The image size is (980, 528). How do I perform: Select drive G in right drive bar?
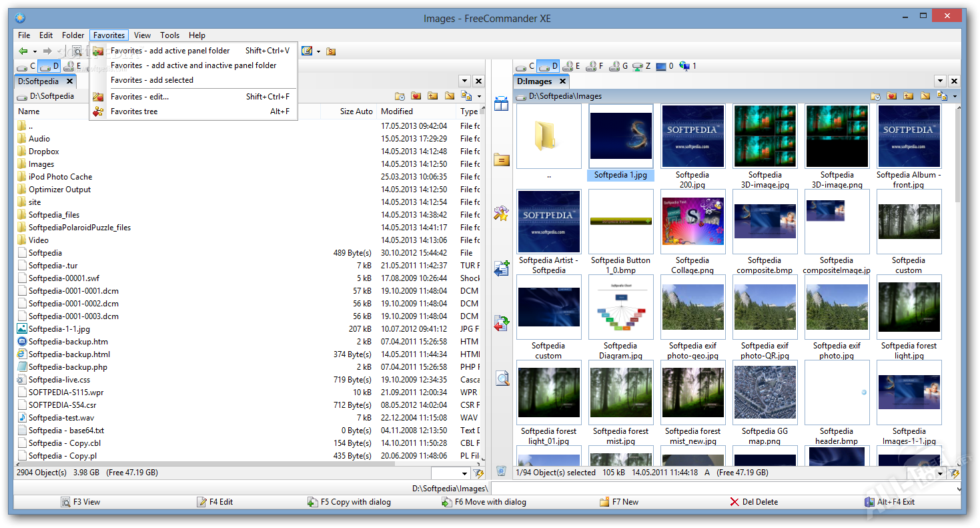618,66
